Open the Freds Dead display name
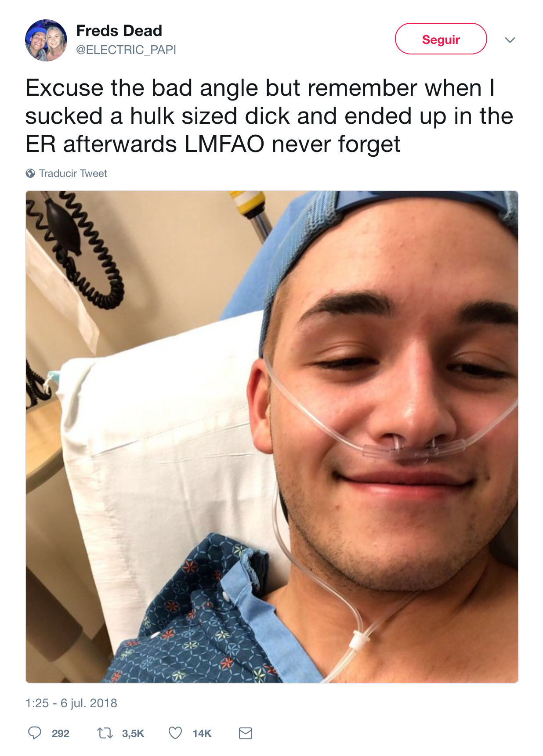Screen dimensions: 543x756 (119, 31)
